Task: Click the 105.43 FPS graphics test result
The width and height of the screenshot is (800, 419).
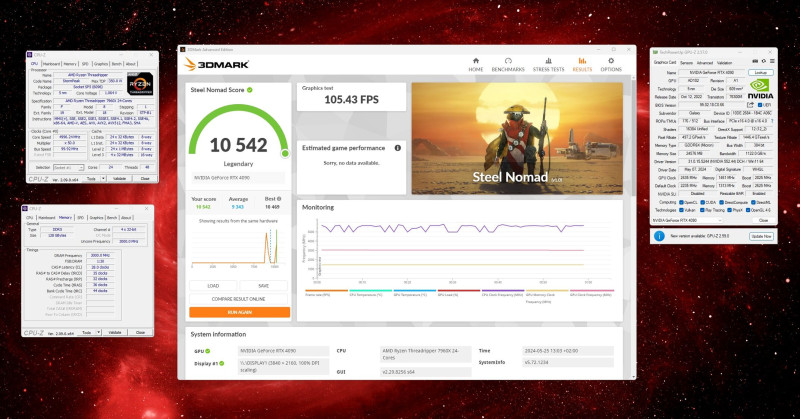Action: [352, 100]
